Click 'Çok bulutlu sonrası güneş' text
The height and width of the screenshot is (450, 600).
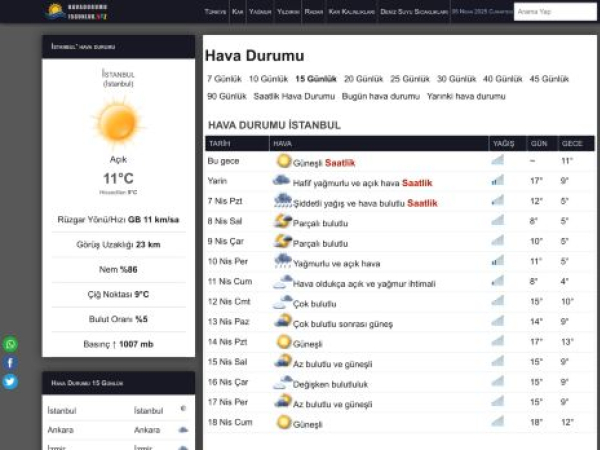(342, 324)
